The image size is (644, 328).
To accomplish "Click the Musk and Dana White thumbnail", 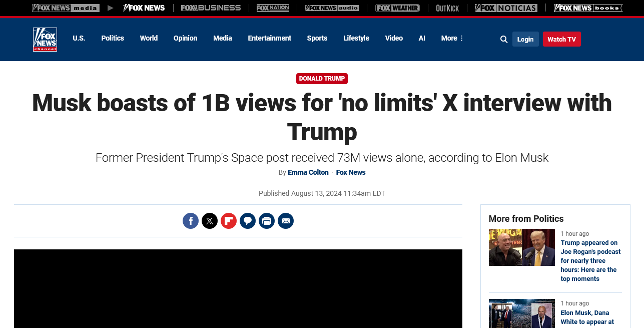I will (522, 313).
